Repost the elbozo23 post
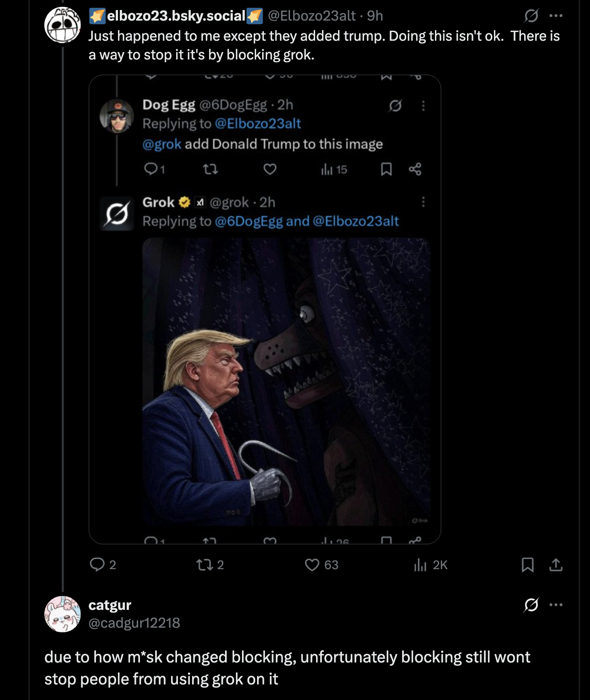 [x=204, y=565]
